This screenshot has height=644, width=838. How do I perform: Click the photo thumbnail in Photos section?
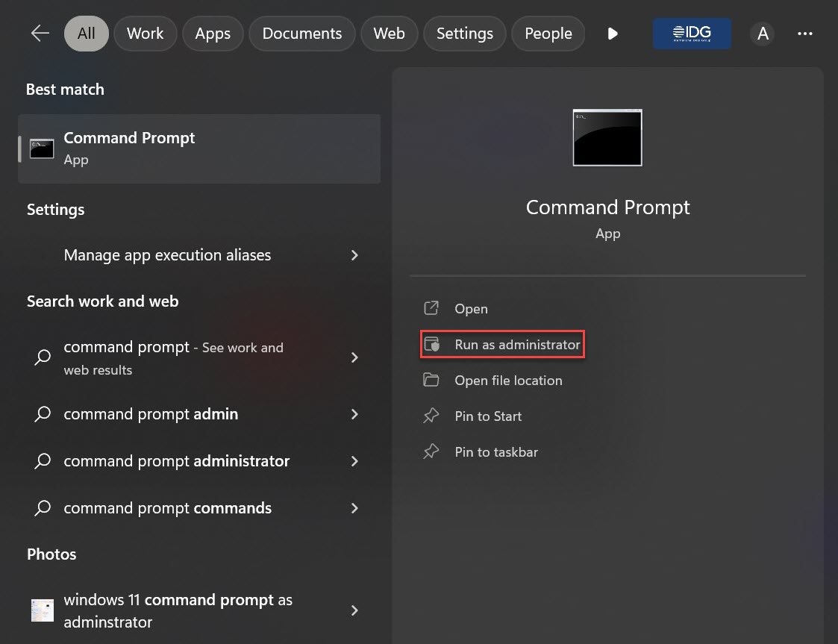[43, 610]
